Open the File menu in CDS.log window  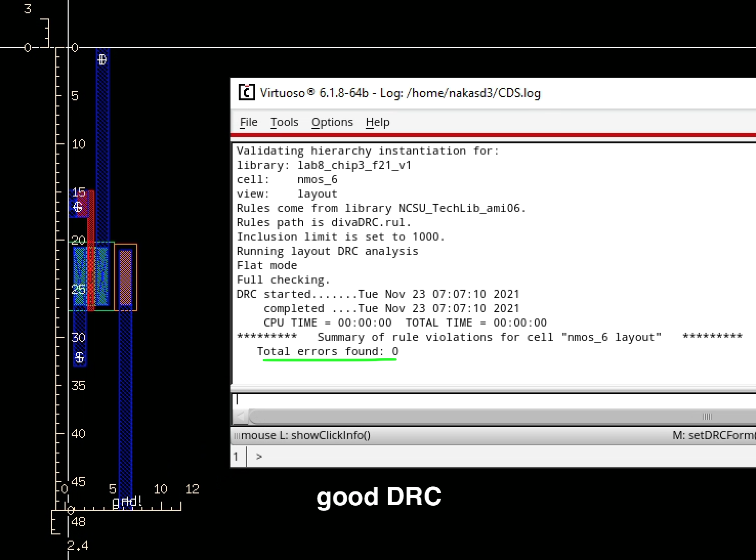248,122
